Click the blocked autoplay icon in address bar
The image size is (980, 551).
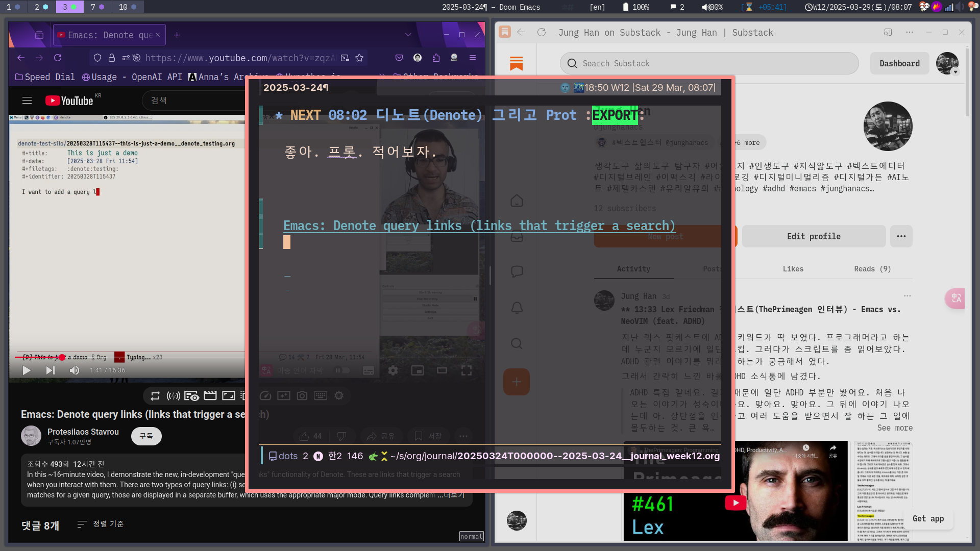pyautogui.click(x=136, y=58)
